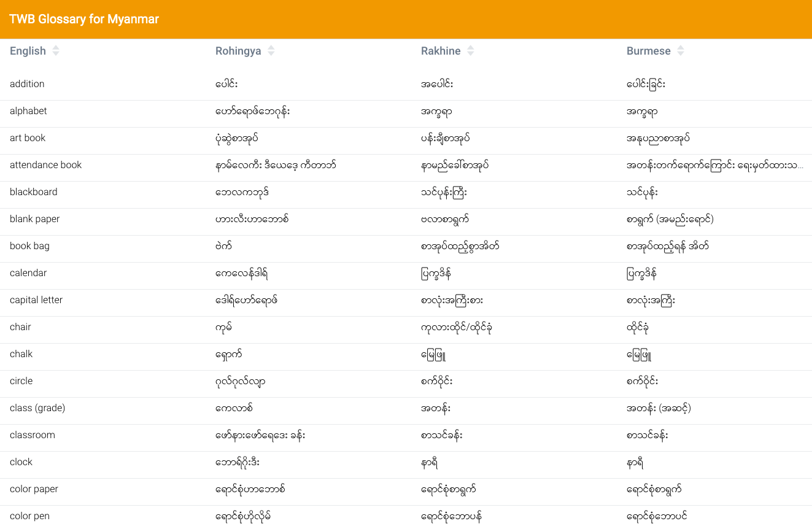Click the sort arrows beside English header
Screen dimensions: 812x529
click(x=56, y=51)
